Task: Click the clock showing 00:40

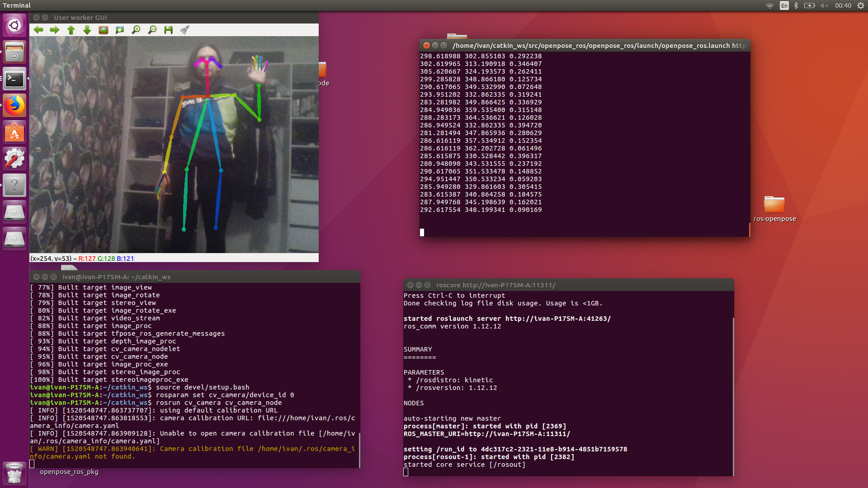Action: (843, 5)
